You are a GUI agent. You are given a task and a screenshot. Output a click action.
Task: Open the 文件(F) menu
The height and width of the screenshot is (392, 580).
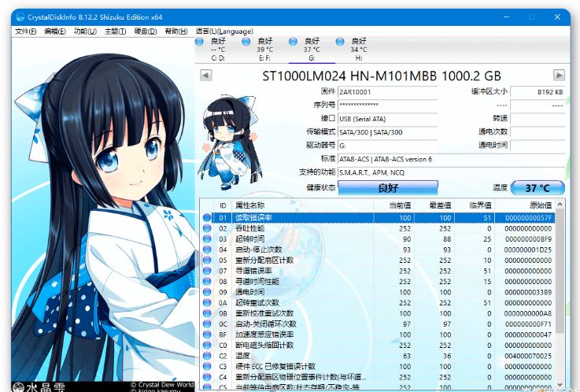coord(25,31)
